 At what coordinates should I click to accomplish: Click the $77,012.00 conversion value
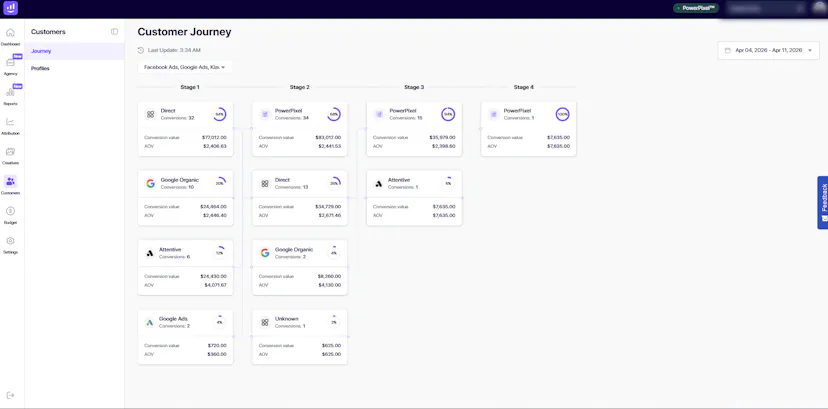[x=214, y=137]
